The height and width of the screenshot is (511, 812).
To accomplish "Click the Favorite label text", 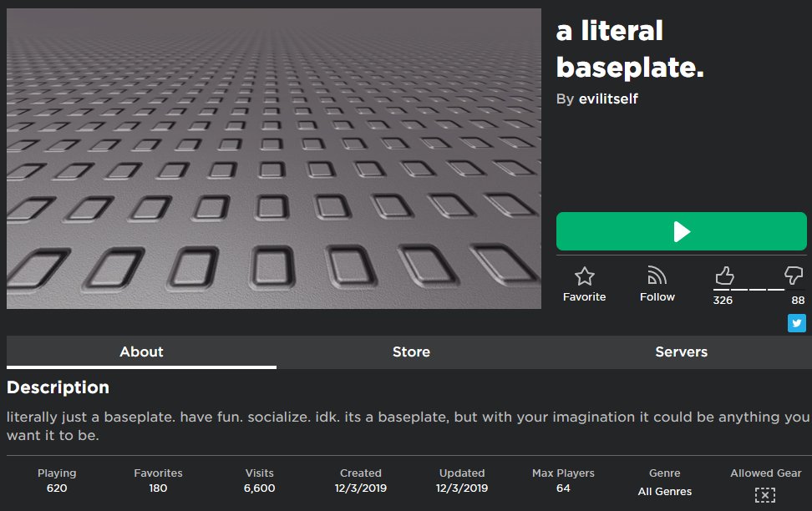I will [x=584, y=296].
